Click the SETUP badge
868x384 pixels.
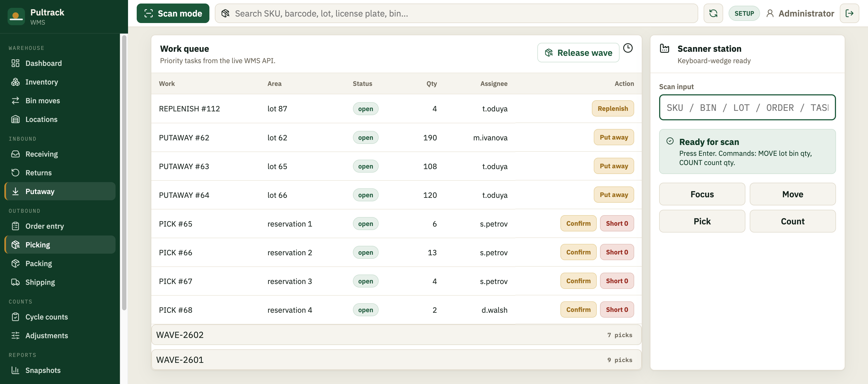pos(744,14)
